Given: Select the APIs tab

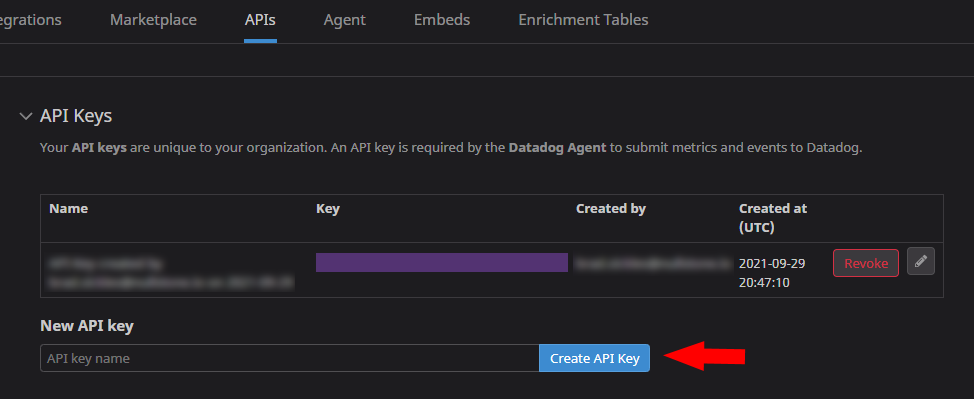Looking at the screenshot, I should 260,20.
